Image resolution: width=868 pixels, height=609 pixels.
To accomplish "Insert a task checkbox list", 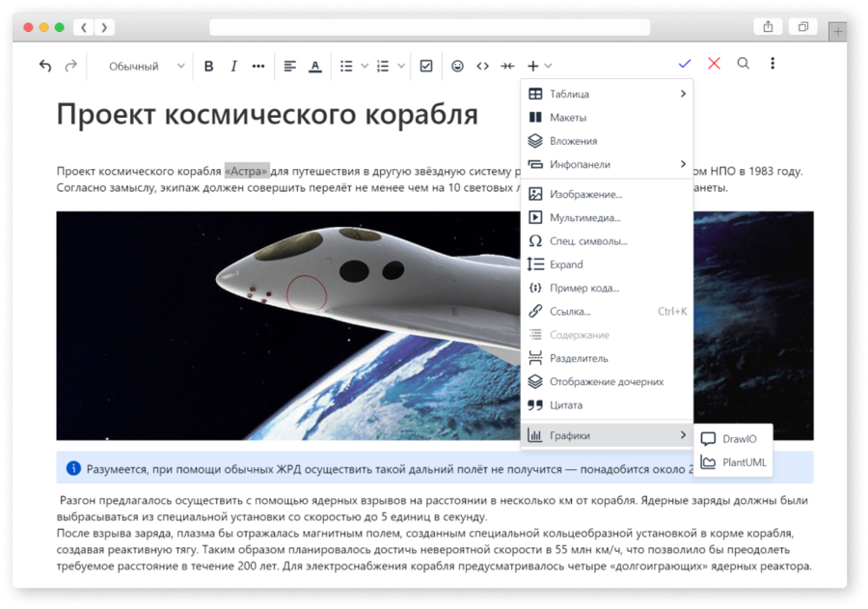I will [x=426, y=66].
